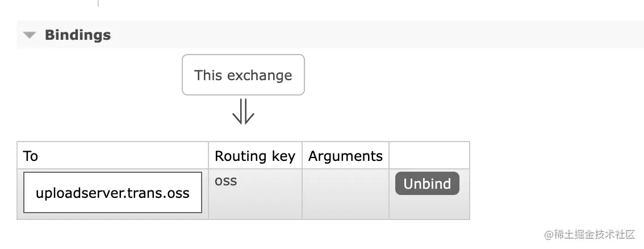Image resolution: width=644 pixels, height=249 pixels.
Task: Click the gray cell area beside Unbind button
Action: pos(429,207)
